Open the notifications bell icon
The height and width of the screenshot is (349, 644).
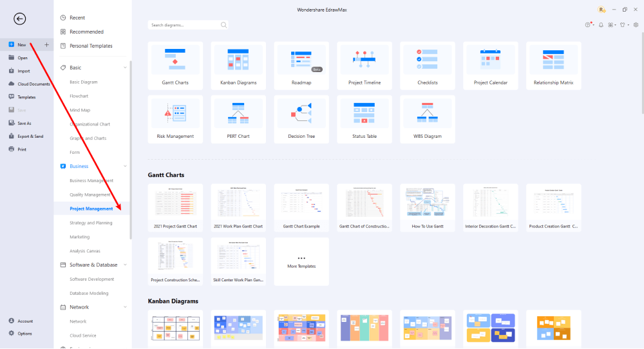pos(601,25)
